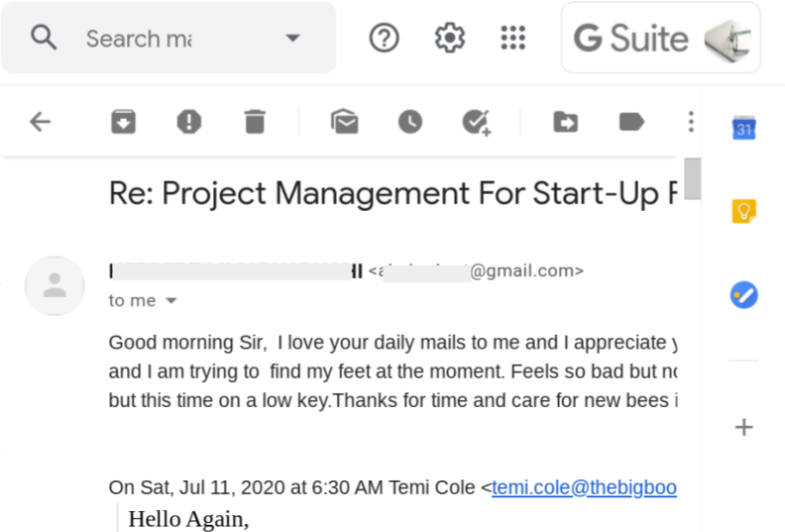Screen dimensions: 785x532
Task: Open the Google apps grid launcher
Action: coord(513,38)
